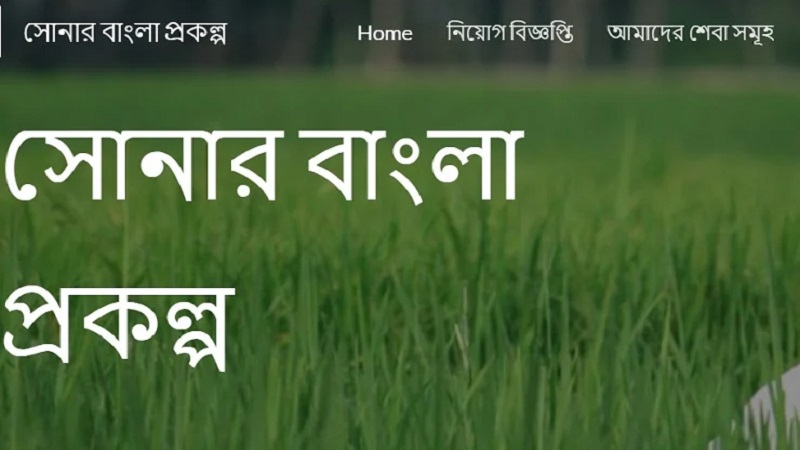Screen dimensions: 800x450
Task: Click the word শেবা in the navigation bar
Action: click(709, 33)
